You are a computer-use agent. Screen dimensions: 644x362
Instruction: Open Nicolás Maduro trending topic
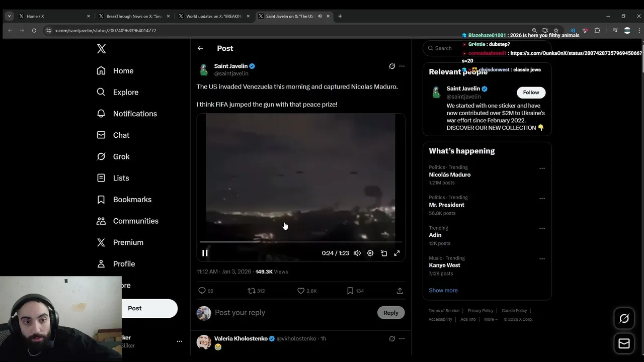pos(450,175)
